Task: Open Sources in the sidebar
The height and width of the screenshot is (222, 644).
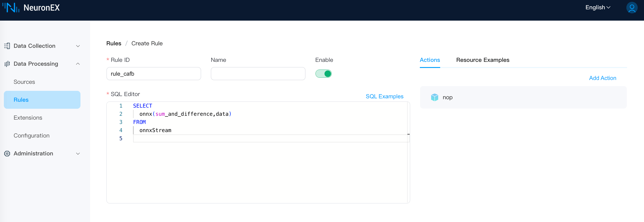Action: pyautogui.click(x=24, y=82)
